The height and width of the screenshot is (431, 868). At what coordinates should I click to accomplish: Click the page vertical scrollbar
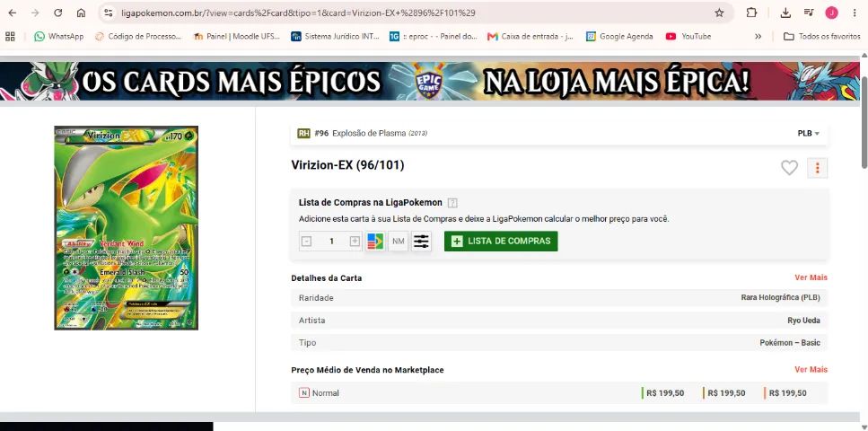point(864,122)
